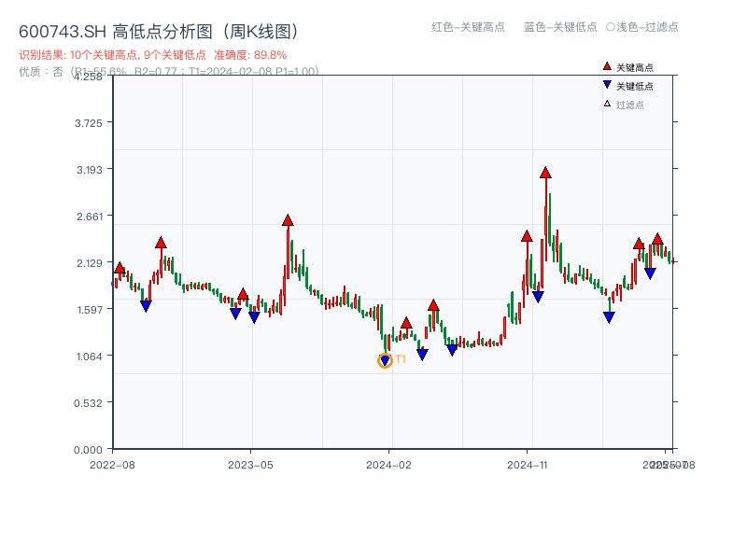Screen dimensions: 747x560
Task: Select the blue 关键低点 legend triangle
Action: [605, 84]
